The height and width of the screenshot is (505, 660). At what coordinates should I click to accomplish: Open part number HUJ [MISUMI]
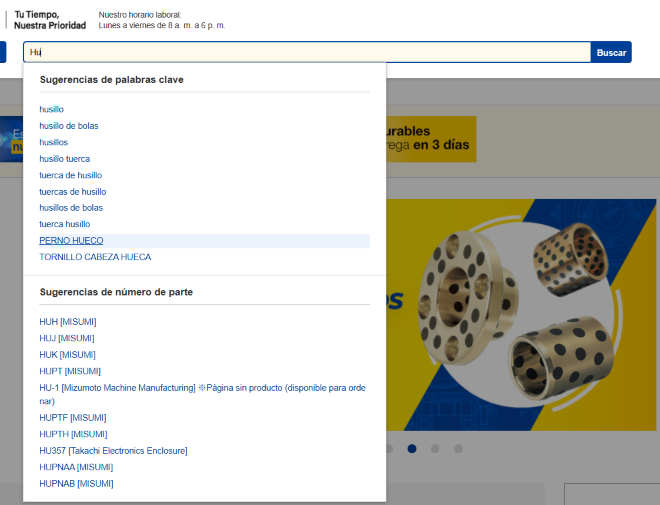(68, 338)
